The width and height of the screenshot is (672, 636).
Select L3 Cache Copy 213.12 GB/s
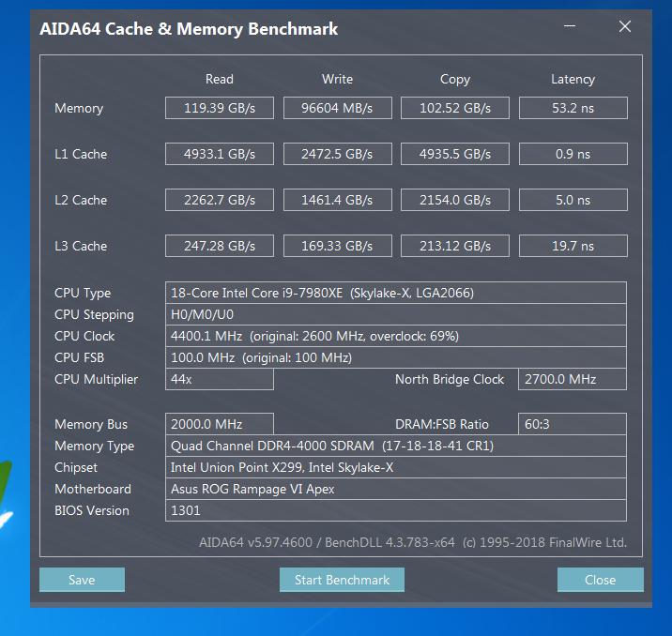click(455, 246)
